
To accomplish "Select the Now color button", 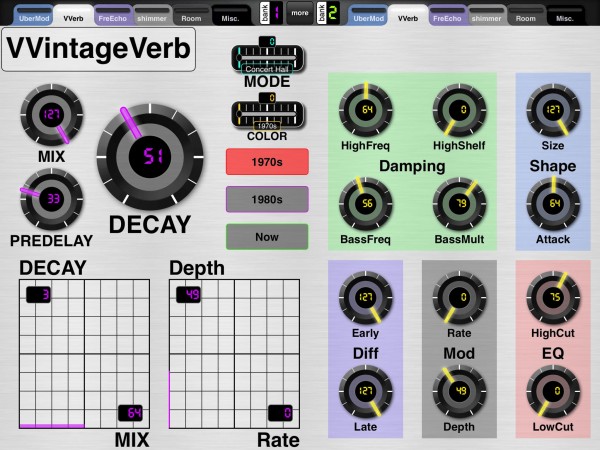I will [267, 237].
